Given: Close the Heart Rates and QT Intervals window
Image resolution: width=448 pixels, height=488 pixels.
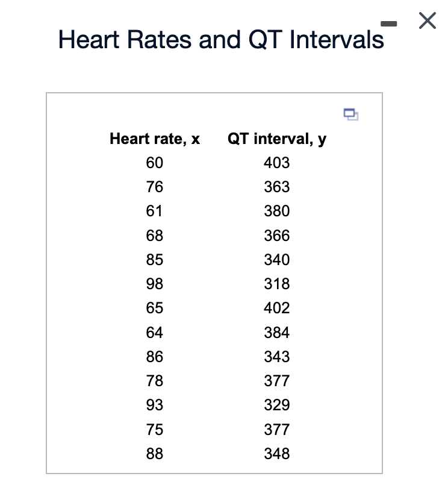Looking at the screenshot, I should (x=427, y=20).
